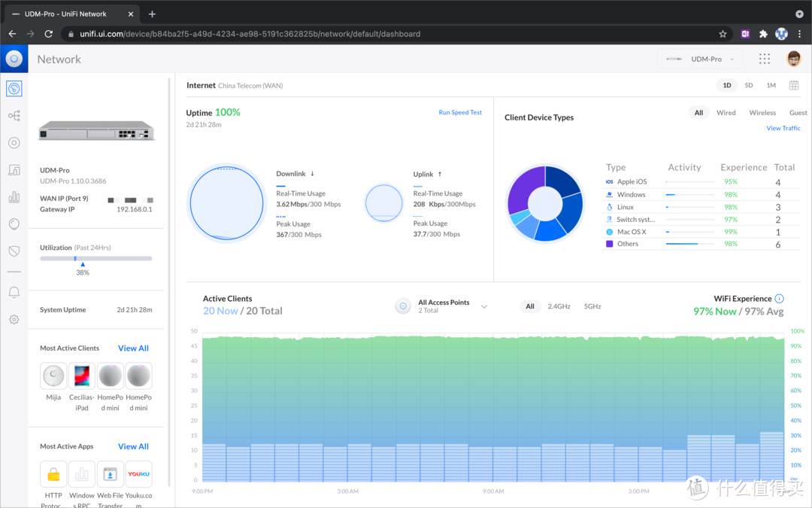Select the Cecilias-iPad client thumbnail

[82, 376]
